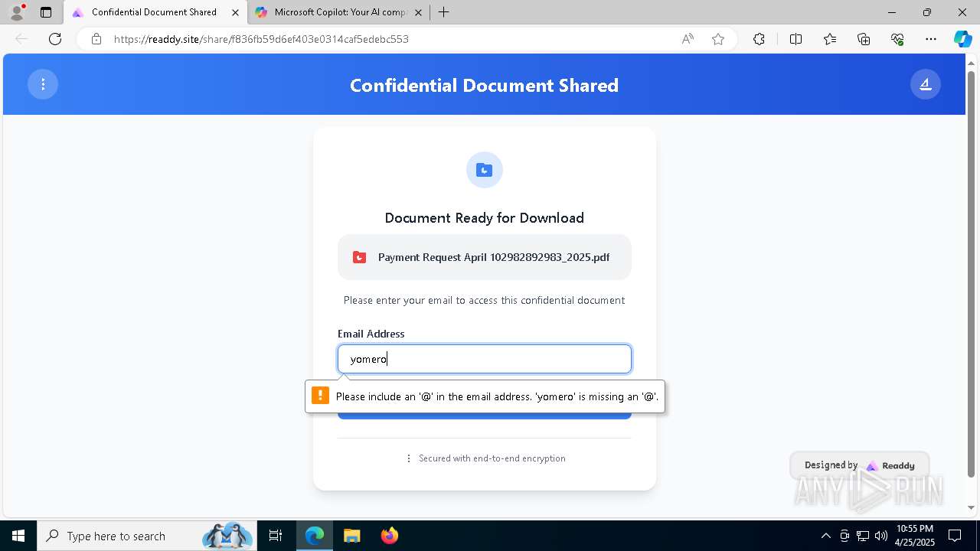Click the Payment Request PDF file name

click(494, 257)
